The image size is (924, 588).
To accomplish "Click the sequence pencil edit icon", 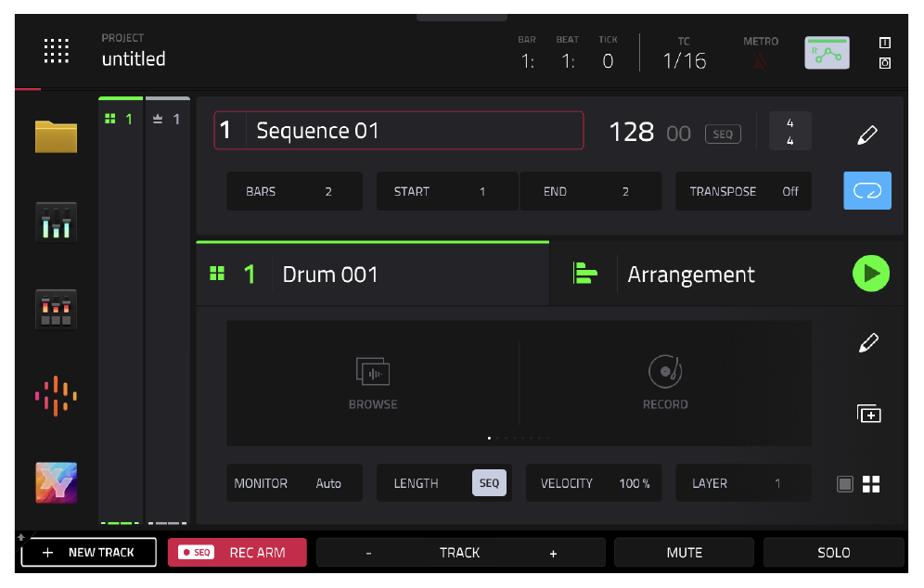I will point(867,134).
